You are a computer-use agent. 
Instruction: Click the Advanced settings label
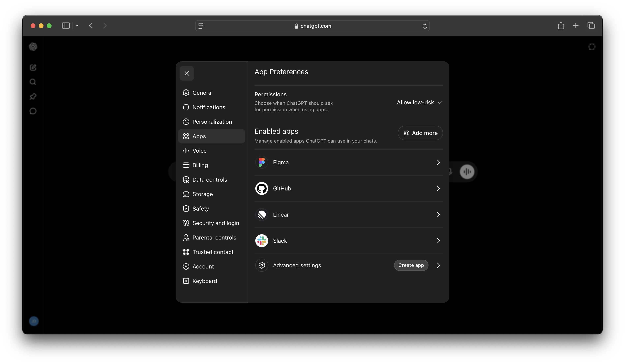pos(297,265)
